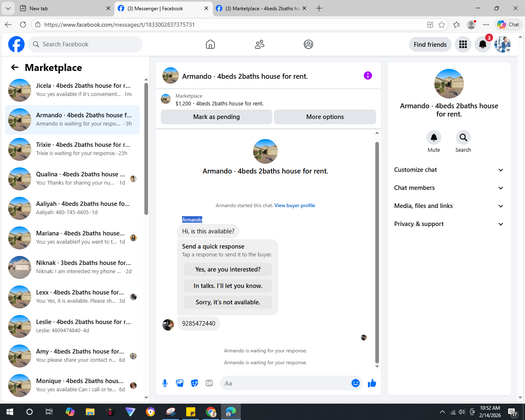525x420 pixels.
Task: Choose a sticker icon
Action: point(194,383)
